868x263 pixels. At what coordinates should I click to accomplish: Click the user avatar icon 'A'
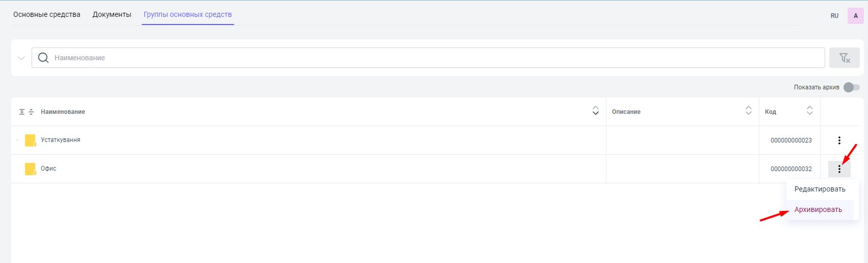pyautogui.click(x=855, y=16)
